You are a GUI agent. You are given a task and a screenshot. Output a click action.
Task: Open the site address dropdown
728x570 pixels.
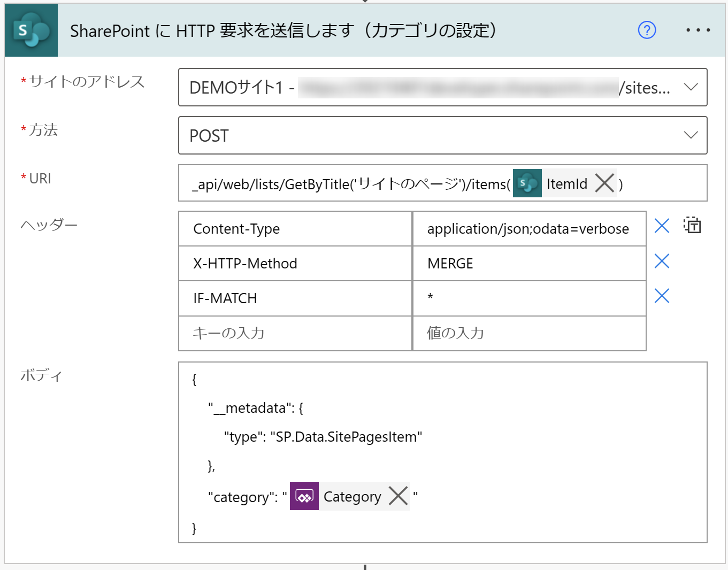point(692,87)
